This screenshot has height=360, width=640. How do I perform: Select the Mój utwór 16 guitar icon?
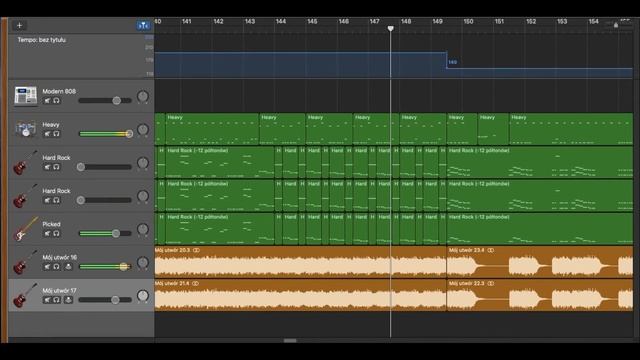click(x=25, y=262)
